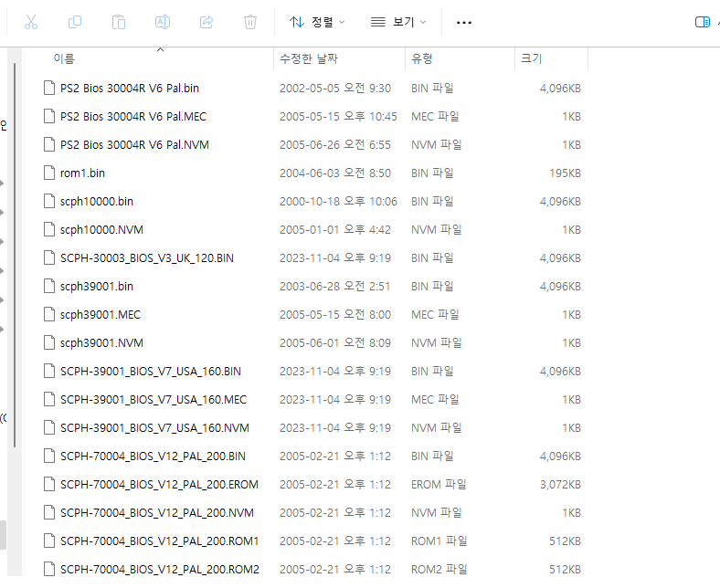This screenshot has height=588, width=720.
Task: Click file icon of SCPH-70004_BIOS_V12_PAL_200.EROM
Action: click(49, 484)
